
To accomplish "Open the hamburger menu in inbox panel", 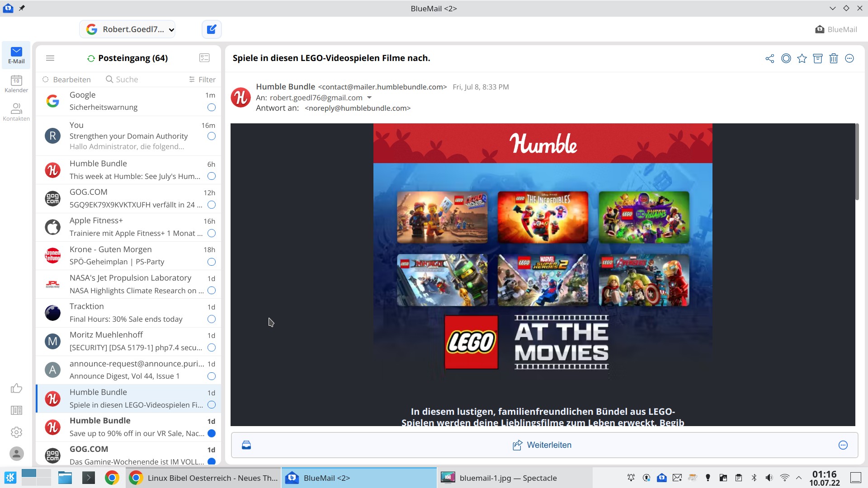I will (x=50, y=58).
